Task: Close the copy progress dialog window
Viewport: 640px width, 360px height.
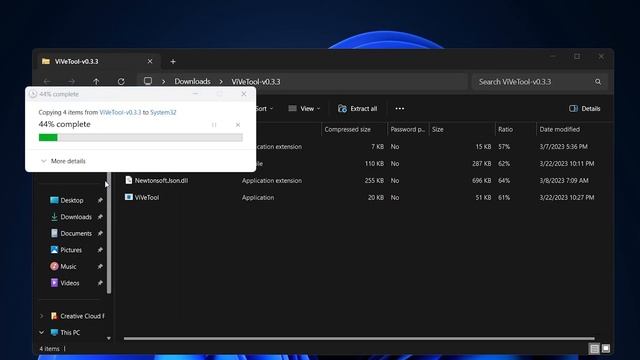Action: (244, 94)
